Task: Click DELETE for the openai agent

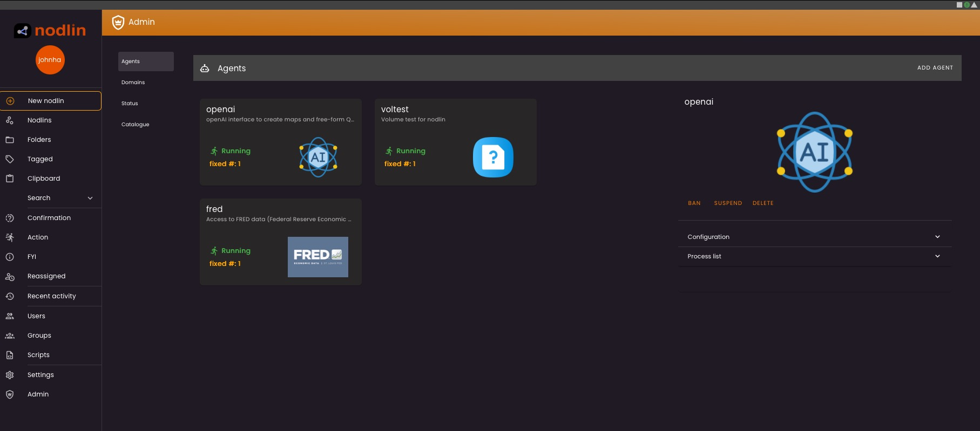Action: (x=763, y=203)
